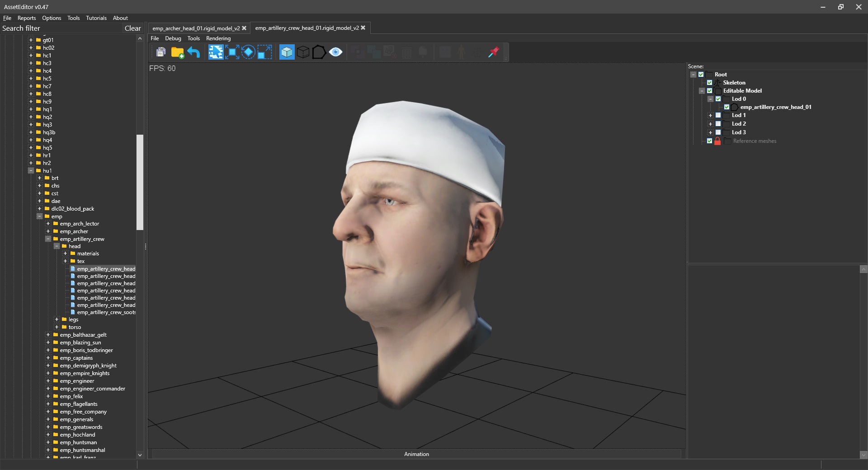
Task: Click the polygon face selection mode icon
Action: click(319, 52)
